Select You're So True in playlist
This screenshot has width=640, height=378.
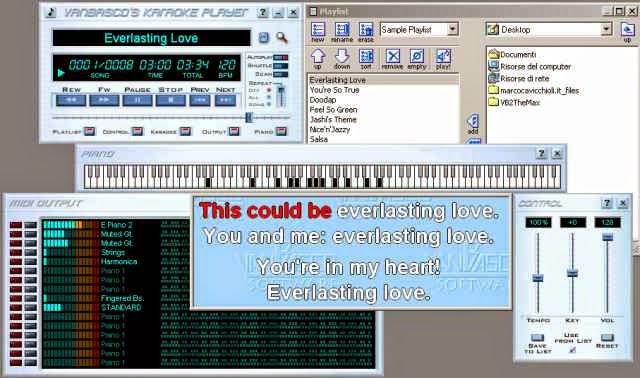[x=383, y=90]
